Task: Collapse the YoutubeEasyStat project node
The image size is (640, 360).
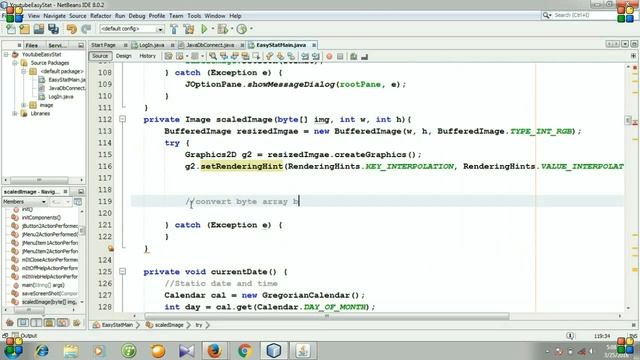Action: [6, 54]
